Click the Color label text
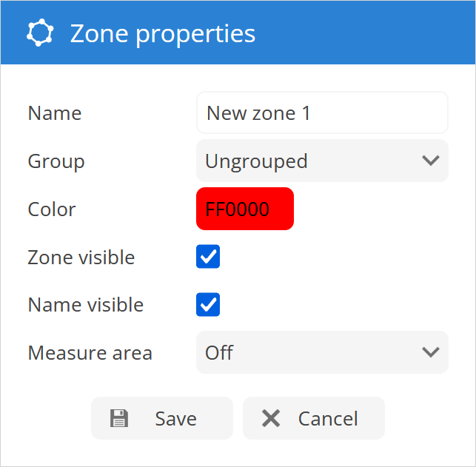 52,209
